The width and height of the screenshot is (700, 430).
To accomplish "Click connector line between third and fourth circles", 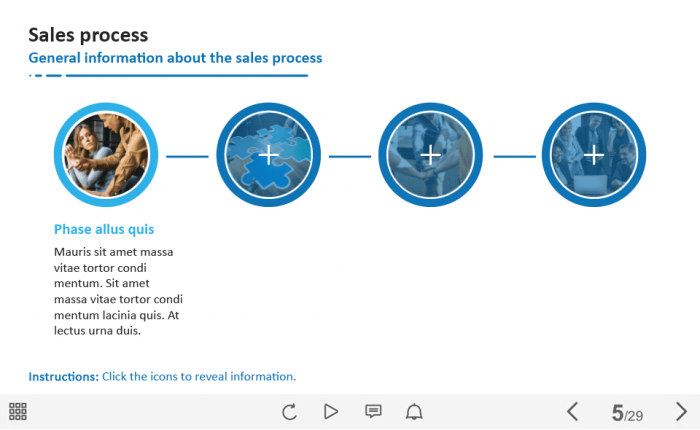I will click(514, 156).
